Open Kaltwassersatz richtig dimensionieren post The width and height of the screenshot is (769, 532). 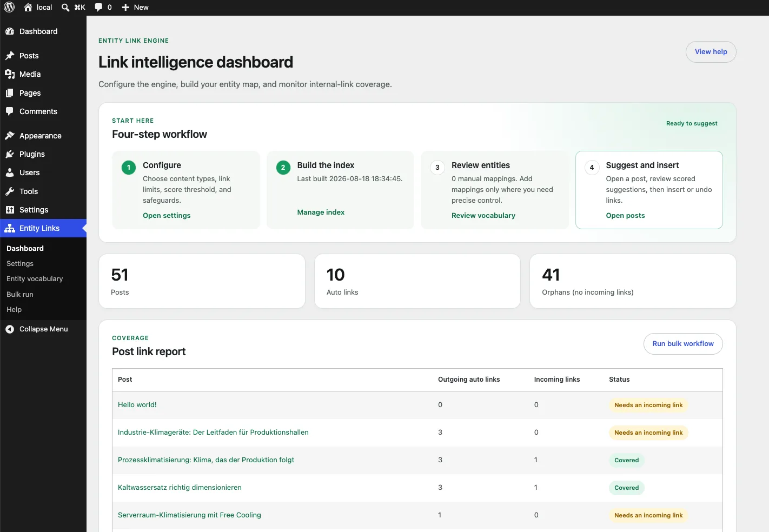pyautogui.click(x=180, y=487)
